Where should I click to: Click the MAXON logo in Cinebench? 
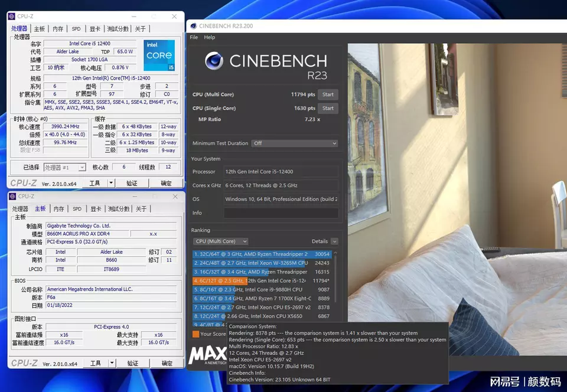point(207,355)
